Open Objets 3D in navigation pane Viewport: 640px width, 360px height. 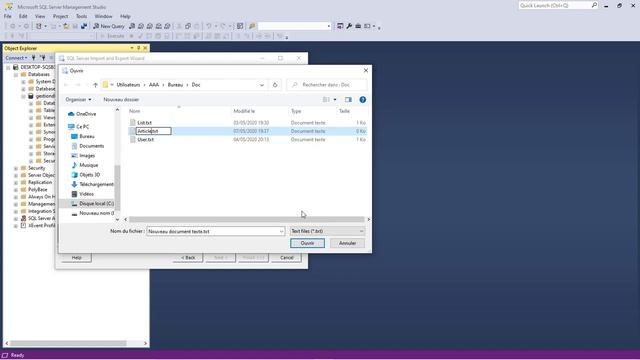[86, 175]
